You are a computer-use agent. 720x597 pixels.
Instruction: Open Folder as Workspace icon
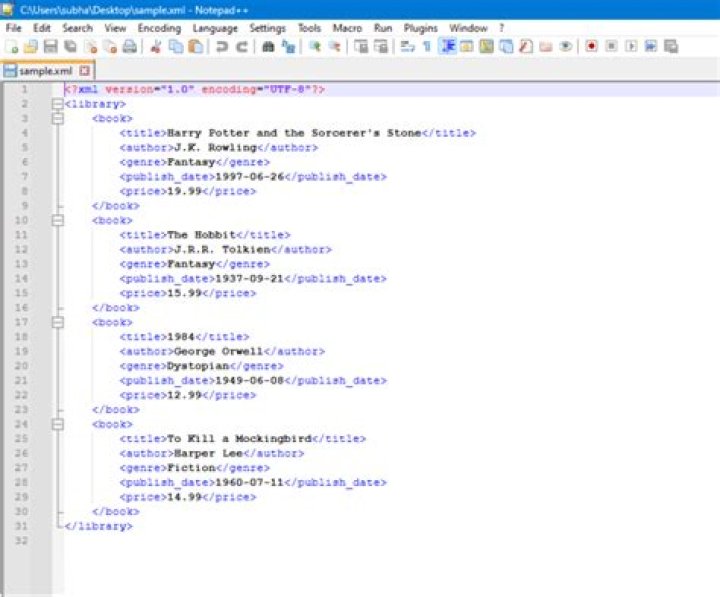pos(546,46)
